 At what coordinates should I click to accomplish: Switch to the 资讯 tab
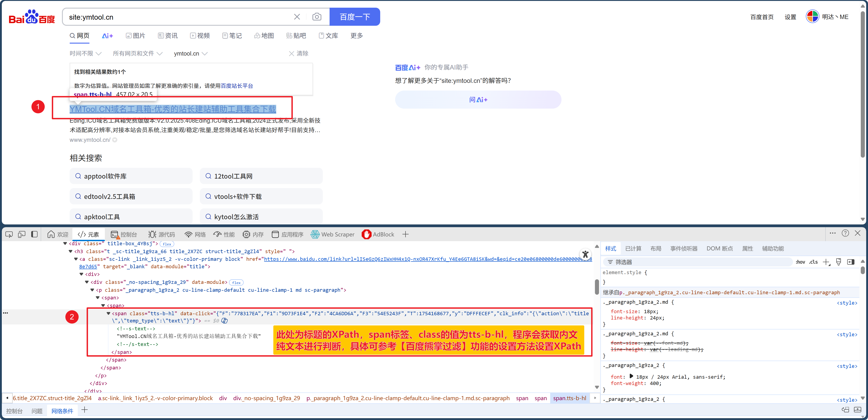pyautogui.click(x=168, y=36)
